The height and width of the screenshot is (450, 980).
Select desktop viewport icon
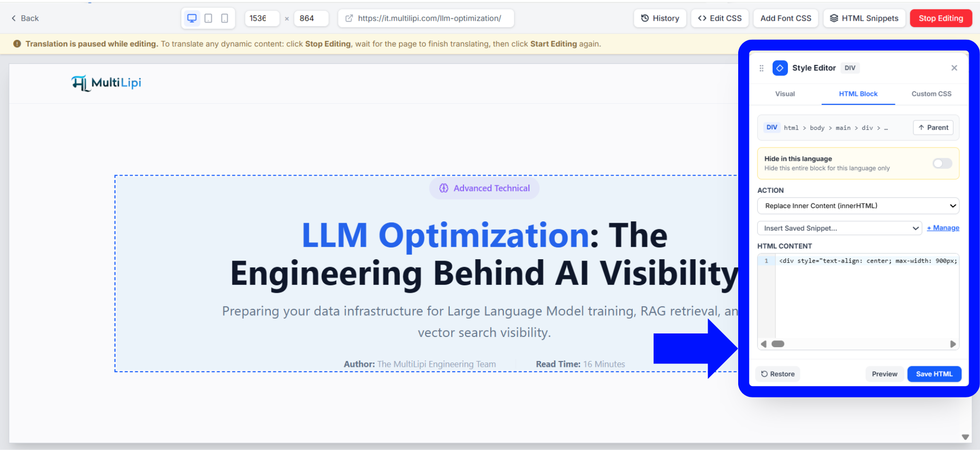click(x=192, y=18)
